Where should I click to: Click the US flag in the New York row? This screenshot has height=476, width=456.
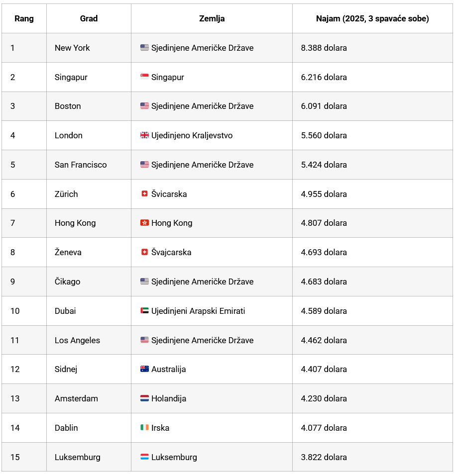[x=144, y=48]
